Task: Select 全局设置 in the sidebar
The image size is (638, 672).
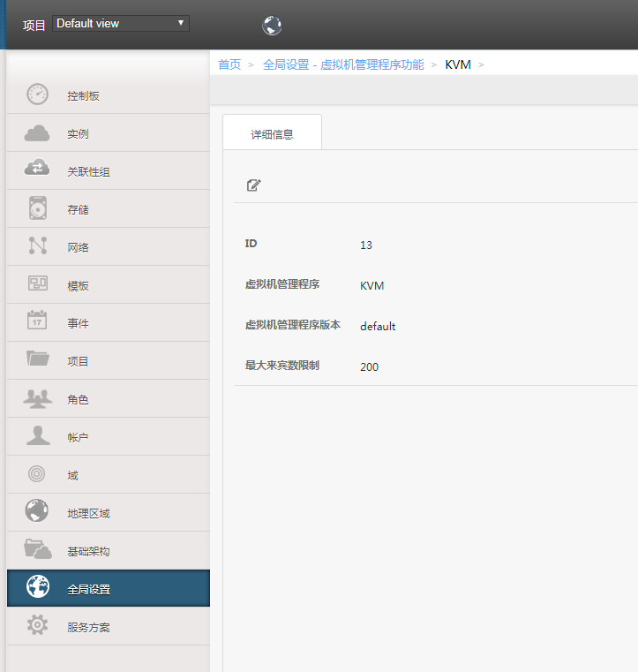Action: click(109, 588)
